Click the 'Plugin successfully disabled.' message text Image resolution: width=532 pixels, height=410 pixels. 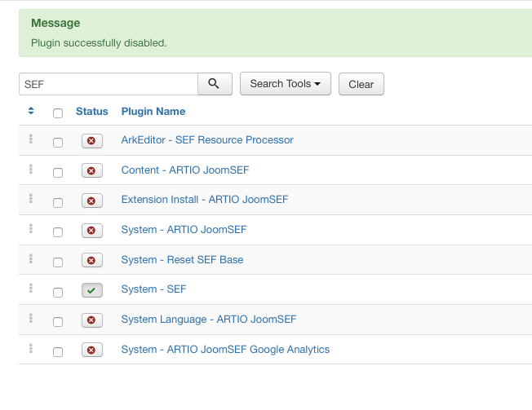click(99, 43)
